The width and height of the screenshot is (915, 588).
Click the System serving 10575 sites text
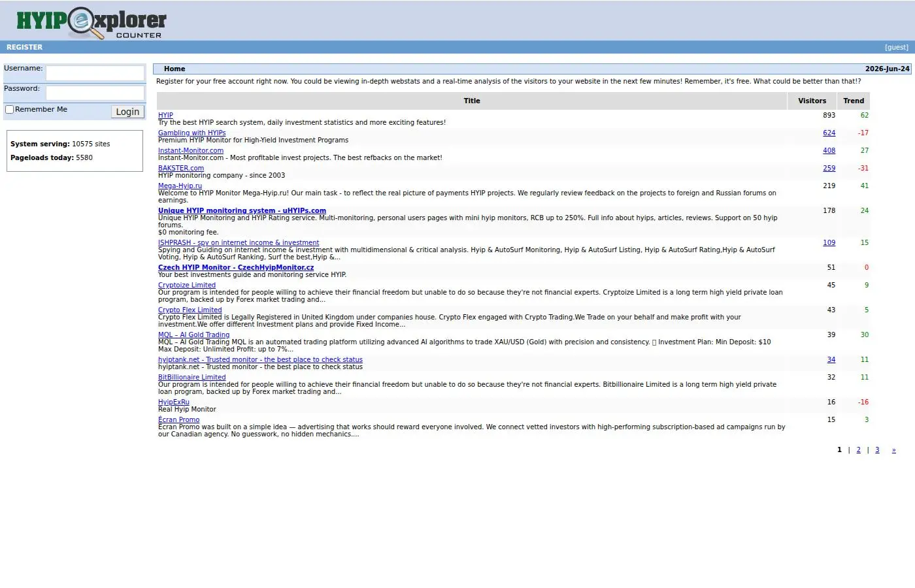pos(60,144)
